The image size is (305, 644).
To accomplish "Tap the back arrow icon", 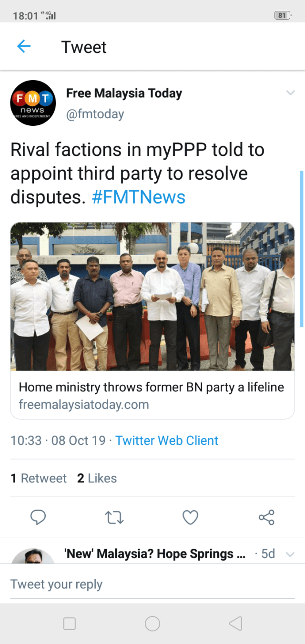I will (x=24, y=46).
